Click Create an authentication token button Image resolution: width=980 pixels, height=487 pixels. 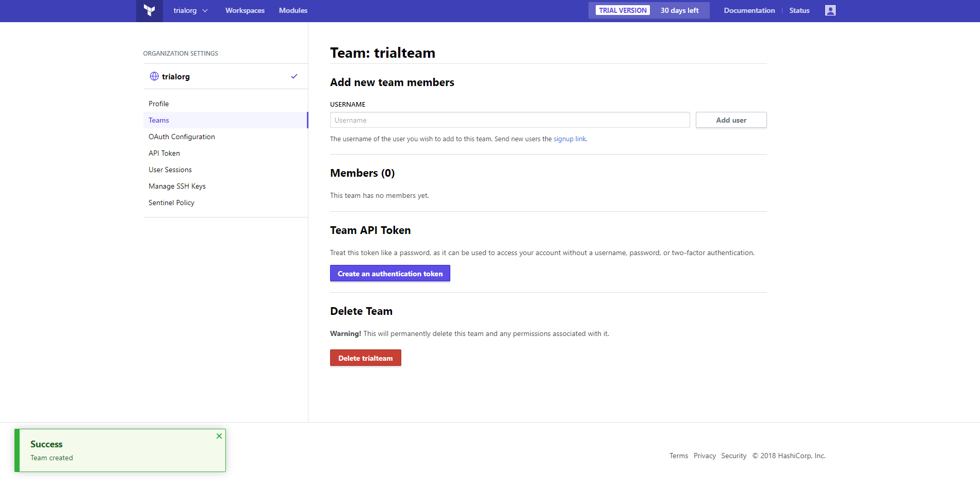click(x=390, y=274)
